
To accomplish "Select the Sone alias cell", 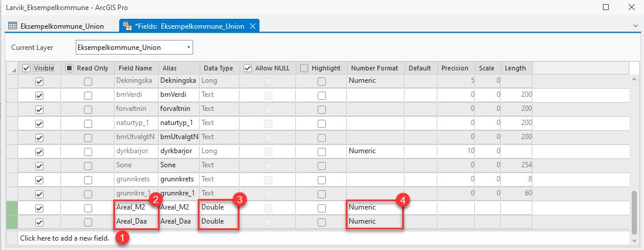I will pos(178,165).
